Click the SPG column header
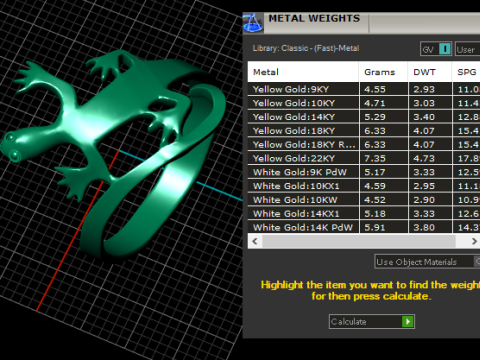 466,72
